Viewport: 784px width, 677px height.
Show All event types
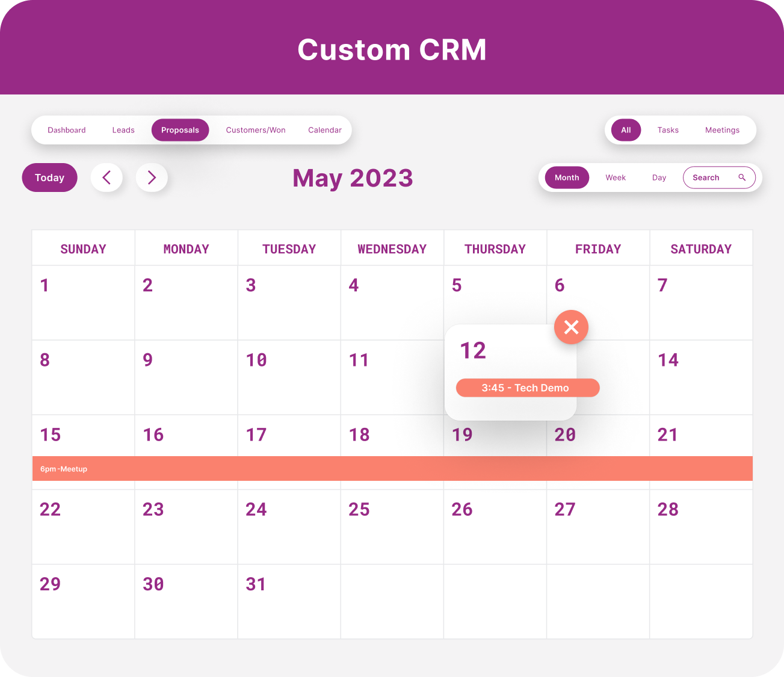coord(626,130)
